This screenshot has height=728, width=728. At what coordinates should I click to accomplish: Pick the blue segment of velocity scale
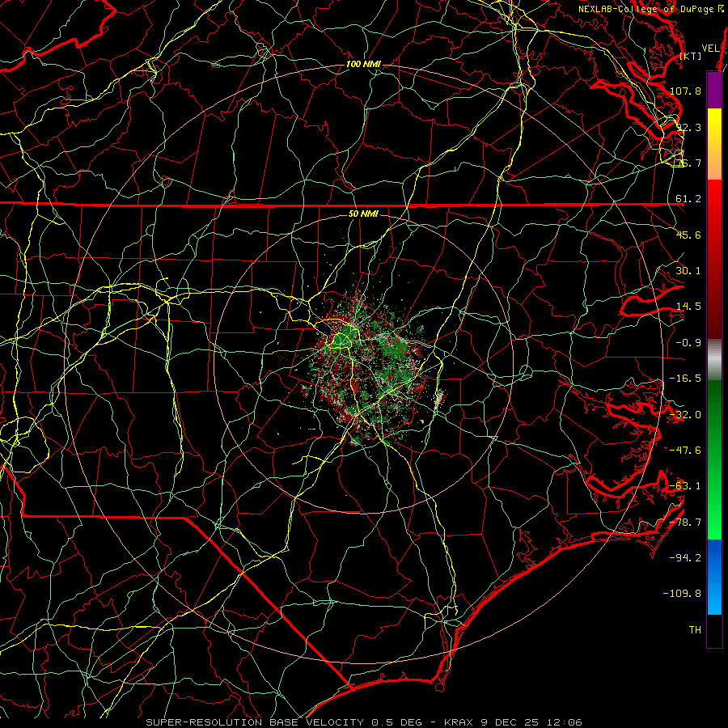tap(714, 577)
